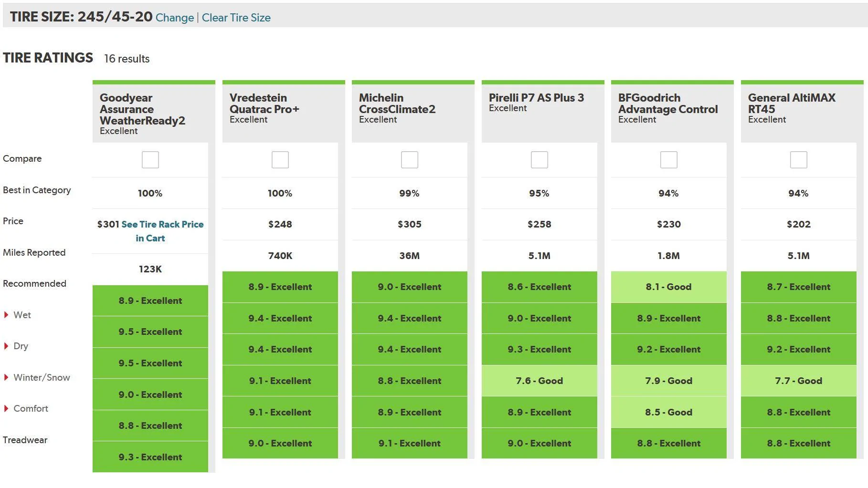Open the Michelin CrossClimate2 tire title
Screen dimensions: 868x488
(x=397, y=104)
